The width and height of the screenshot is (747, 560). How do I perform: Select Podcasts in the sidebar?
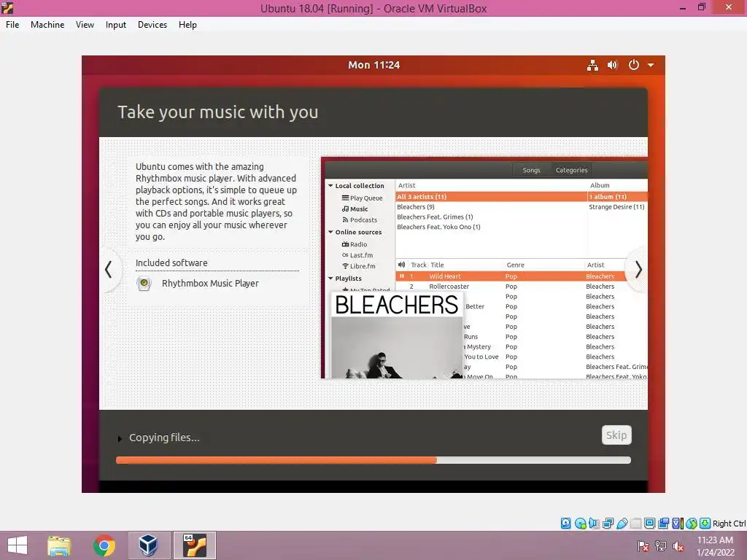pyautogui.click(x=360, y=220)
